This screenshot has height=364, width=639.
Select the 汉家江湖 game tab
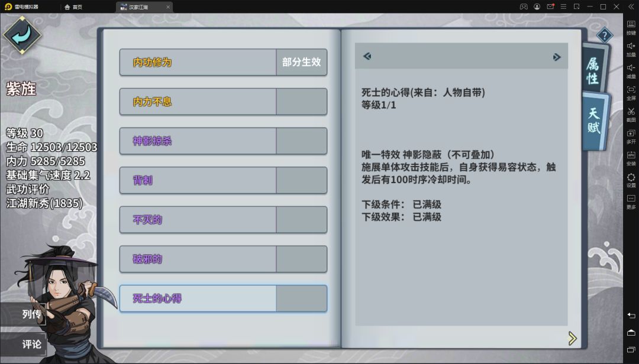click(139, 7)
